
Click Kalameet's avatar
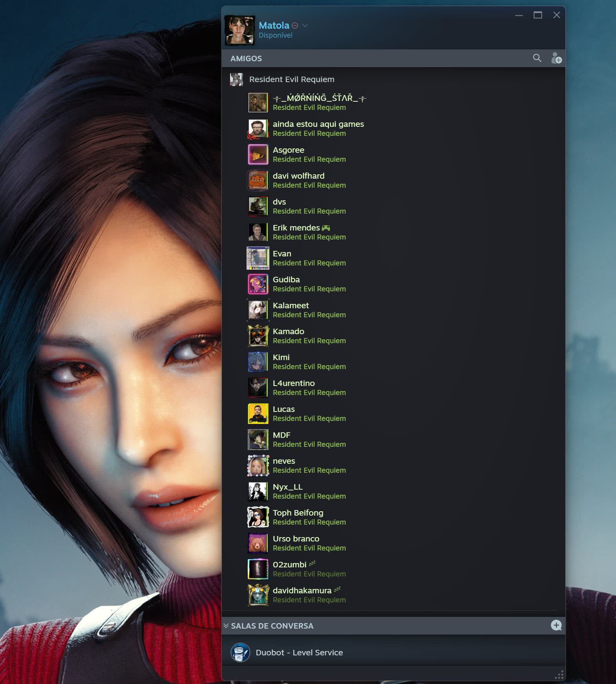tap(258, 310)
